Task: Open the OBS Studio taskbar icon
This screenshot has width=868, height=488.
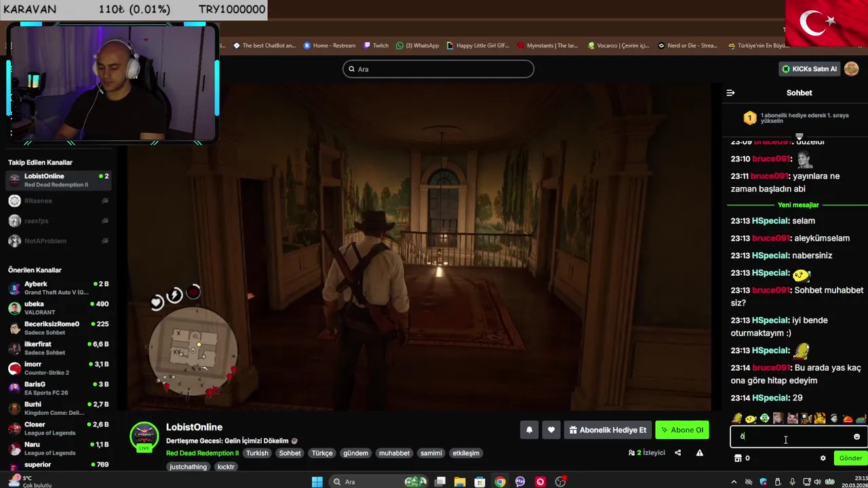Action: click(x=560, y=482)
